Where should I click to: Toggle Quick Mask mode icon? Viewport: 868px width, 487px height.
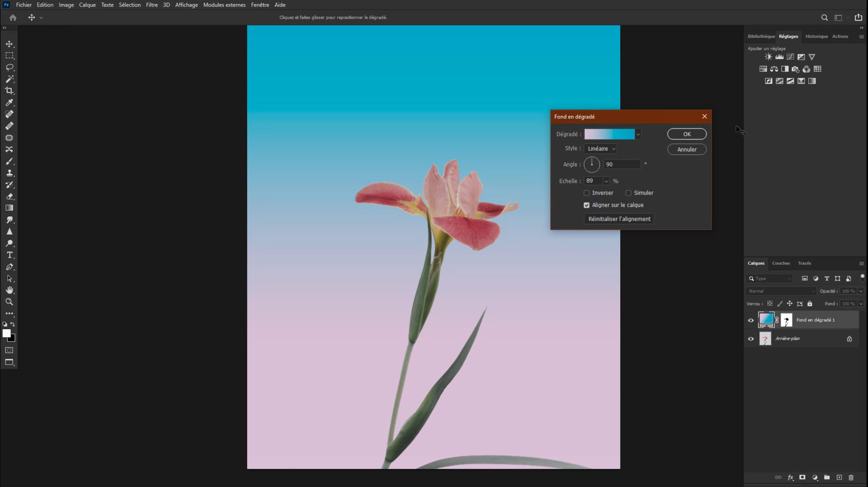9,350
